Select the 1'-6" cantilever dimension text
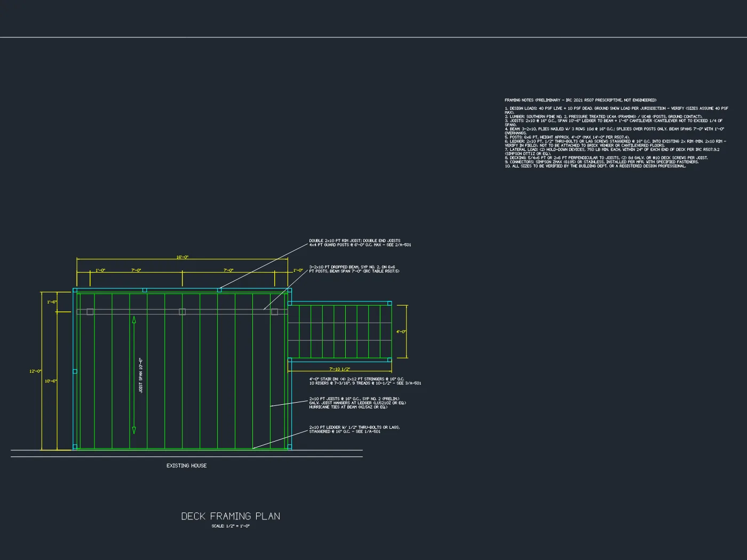 point(52,302)
